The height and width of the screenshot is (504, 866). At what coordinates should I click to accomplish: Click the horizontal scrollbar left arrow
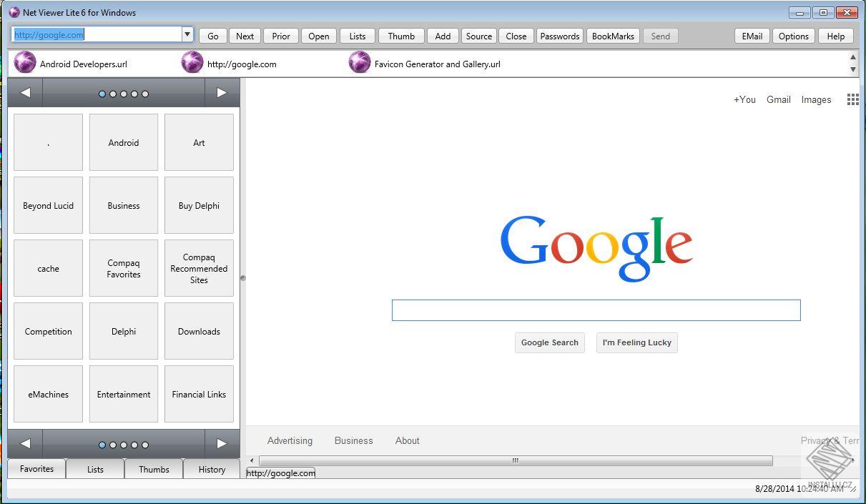coord(251,460)
